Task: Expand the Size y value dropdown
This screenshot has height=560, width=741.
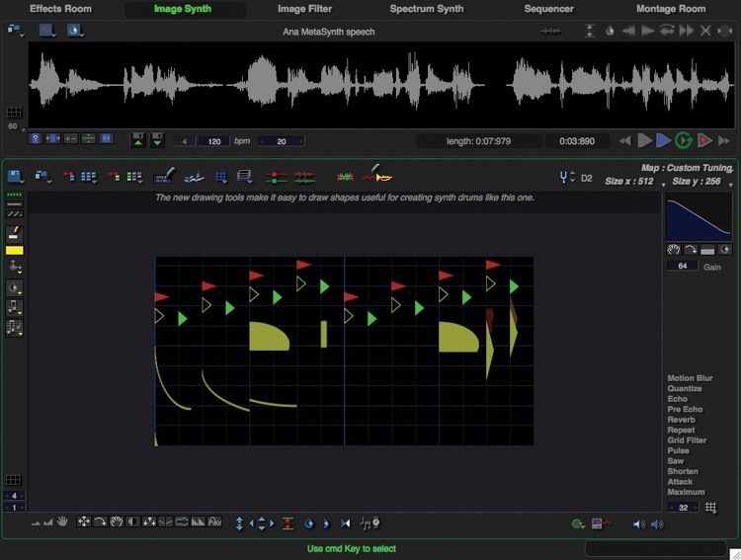Action: (731, 184)
